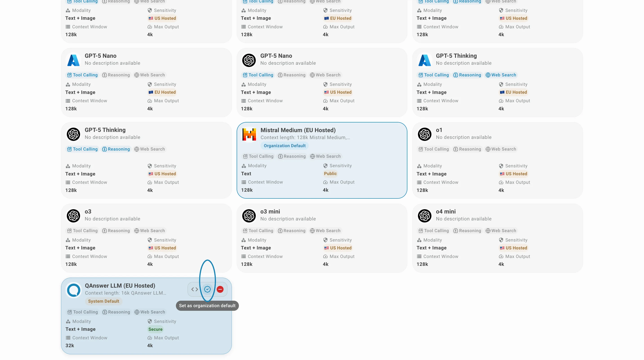Viewport: 644px width, 360px height.
Task: Click the Tool Calling tag on the Azure GPT-5 Nano card
Action: click(83, 75)
